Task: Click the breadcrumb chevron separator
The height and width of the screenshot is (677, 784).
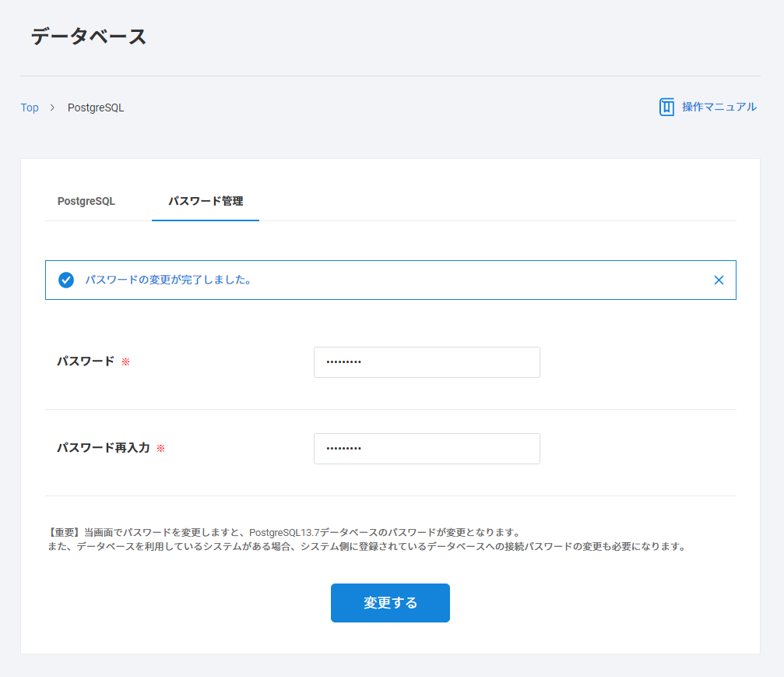Action: (x=53, y=108)
